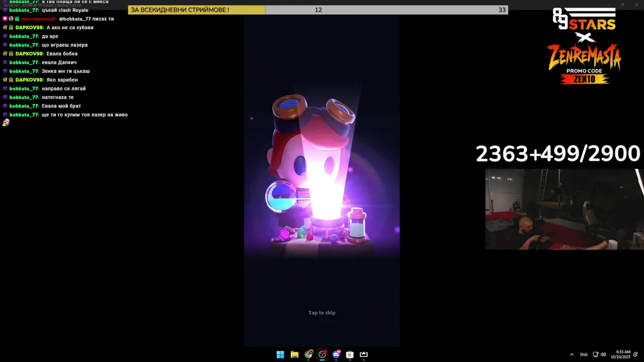Click chat message 'цъкай clash Royale'

click(x=65, y=10)
